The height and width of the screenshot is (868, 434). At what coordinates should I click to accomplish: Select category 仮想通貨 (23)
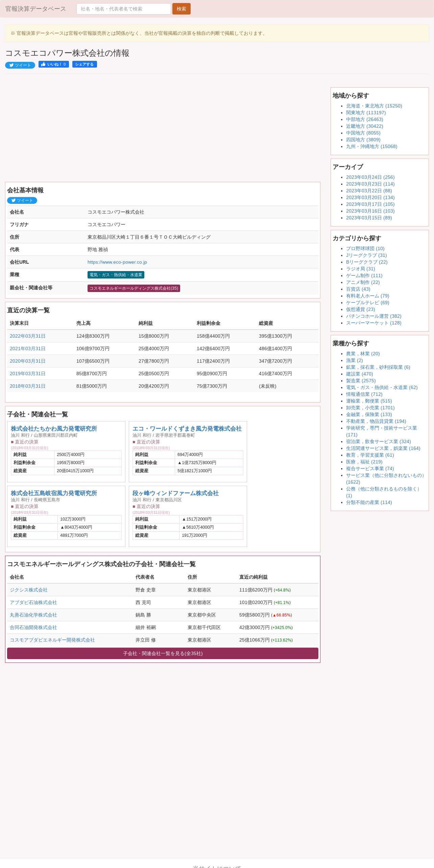click(x=360, y=309)
